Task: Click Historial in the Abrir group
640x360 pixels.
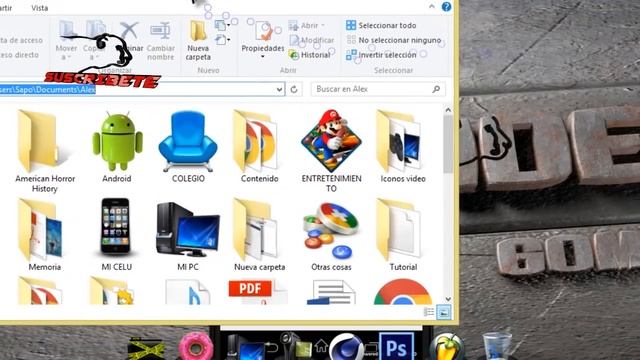Action: point(309,55)
